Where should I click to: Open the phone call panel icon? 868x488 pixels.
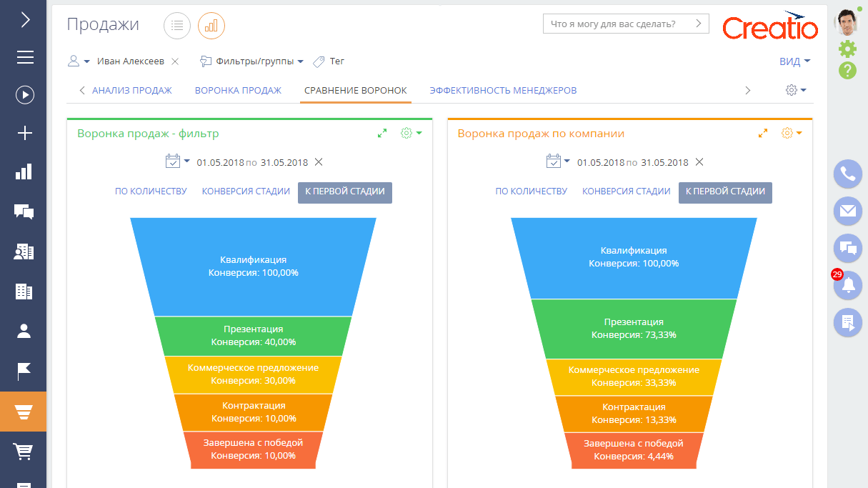point(848,174)
